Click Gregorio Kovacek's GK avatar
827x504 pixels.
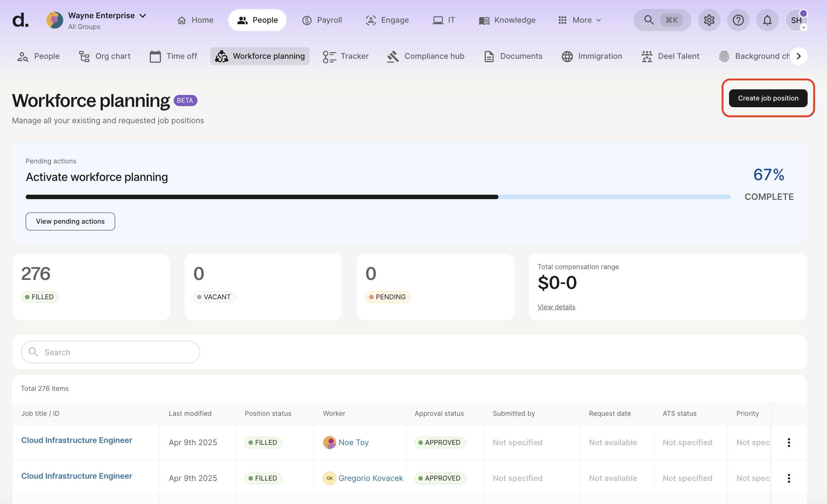pyautogui.click(x=330, y=478)
